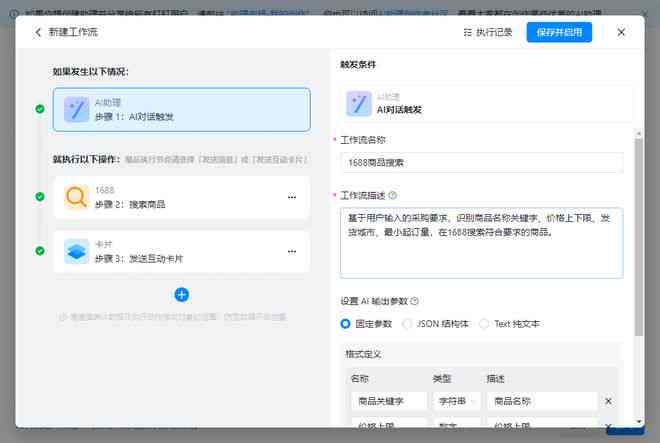The image size is (660, 443).
Task: Click green check status of step 2
Action: (40, 197)
